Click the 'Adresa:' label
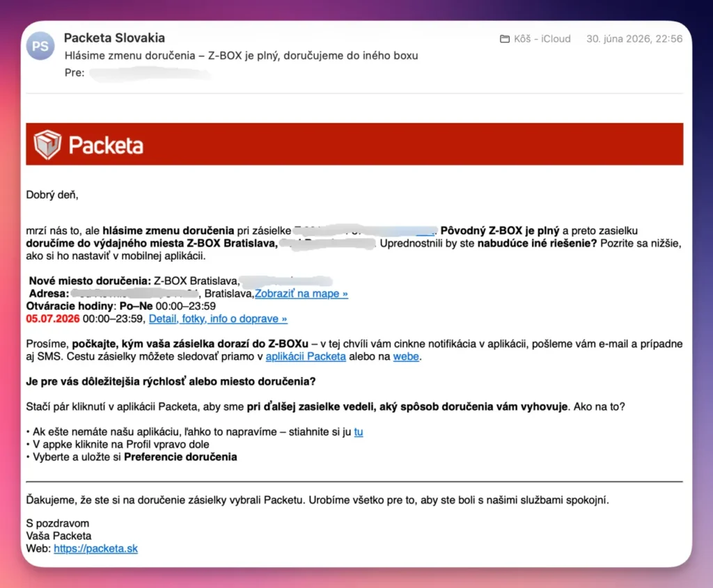 click(x=49, y=294)
